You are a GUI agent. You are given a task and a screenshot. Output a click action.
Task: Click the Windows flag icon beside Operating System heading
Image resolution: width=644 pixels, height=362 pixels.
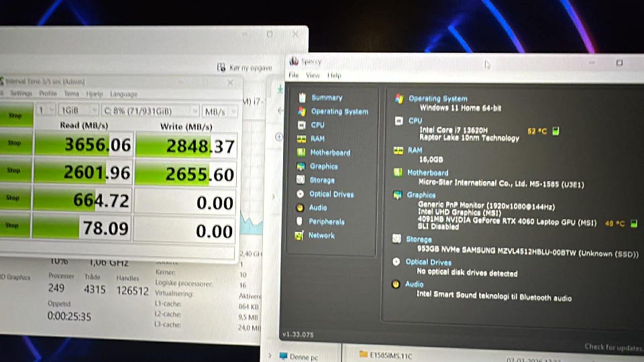(399, 99)
